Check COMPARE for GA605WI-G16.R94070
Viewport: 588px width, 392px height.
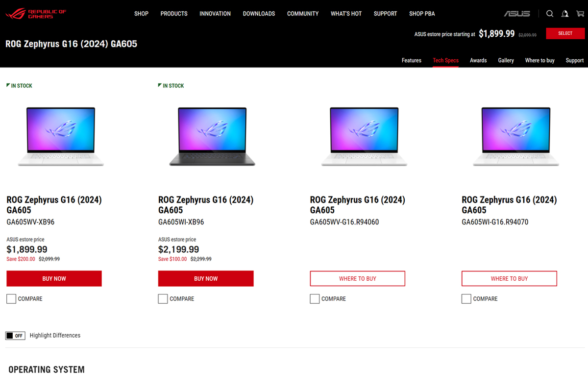[466, 299]
